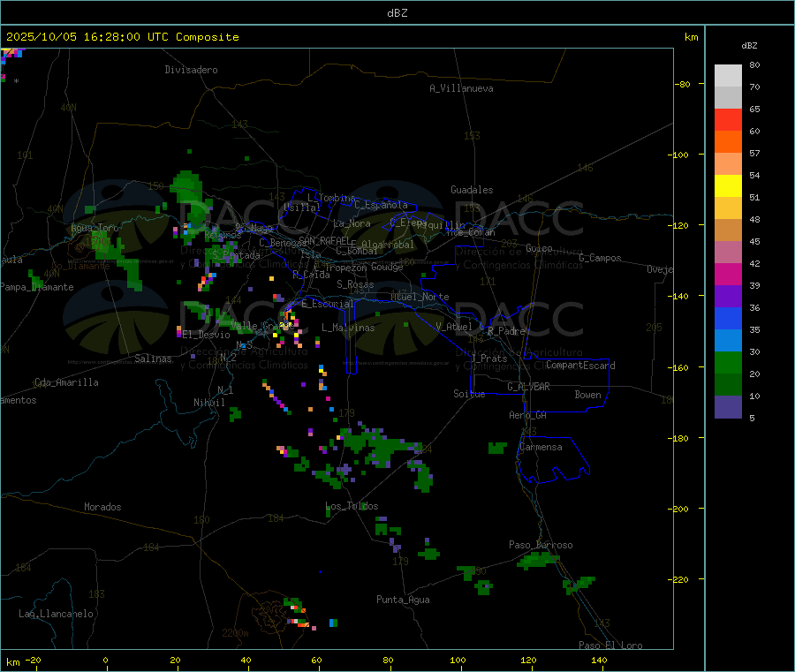Click the 2025/10/05 16:28:00 UTC Composite timestamp
Screen dimensions: 795x672
122,37
